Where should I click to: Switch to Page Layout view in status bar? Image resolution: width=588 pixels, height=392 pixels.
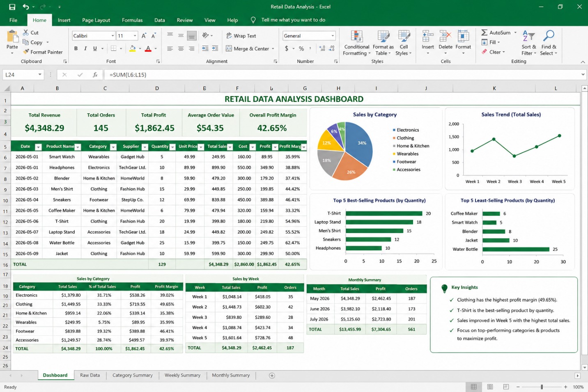coord(490,387)
